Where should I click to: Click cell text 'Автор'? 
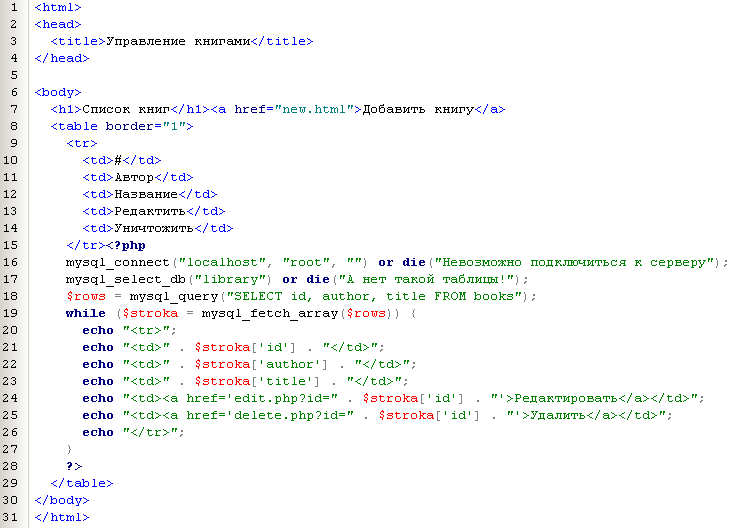pyautogui.click(x=134, y=177)
